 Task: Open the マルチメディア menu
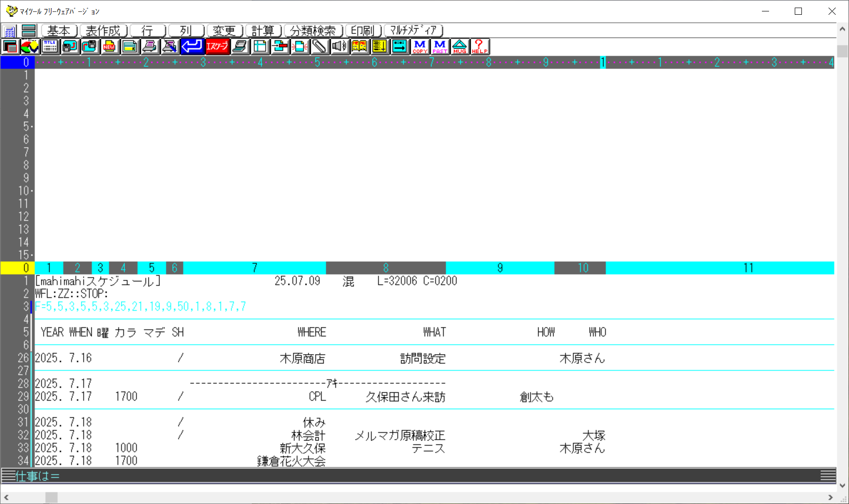[413, 31]
